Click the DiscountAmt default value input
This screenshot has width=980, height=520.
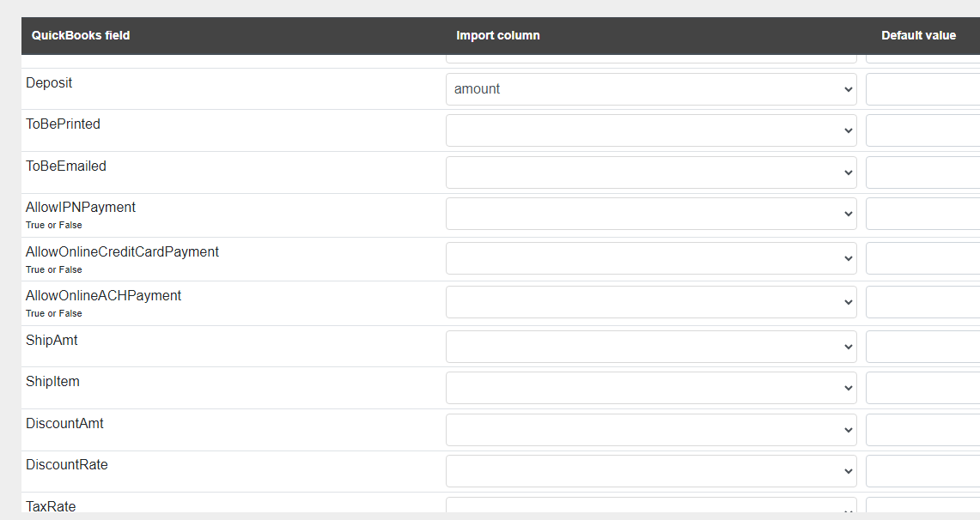pos(923,430)
